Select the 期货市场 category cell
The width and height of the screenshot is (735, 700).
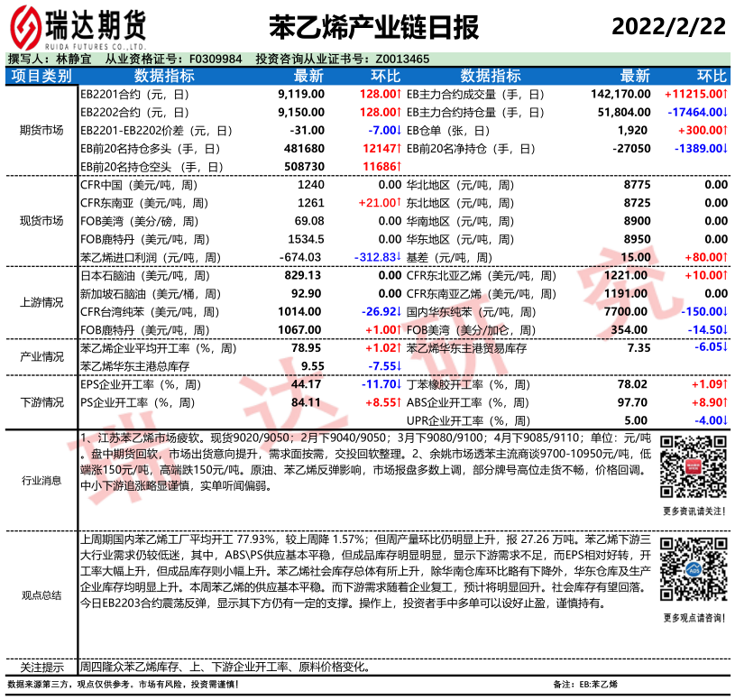coord(41,130)
